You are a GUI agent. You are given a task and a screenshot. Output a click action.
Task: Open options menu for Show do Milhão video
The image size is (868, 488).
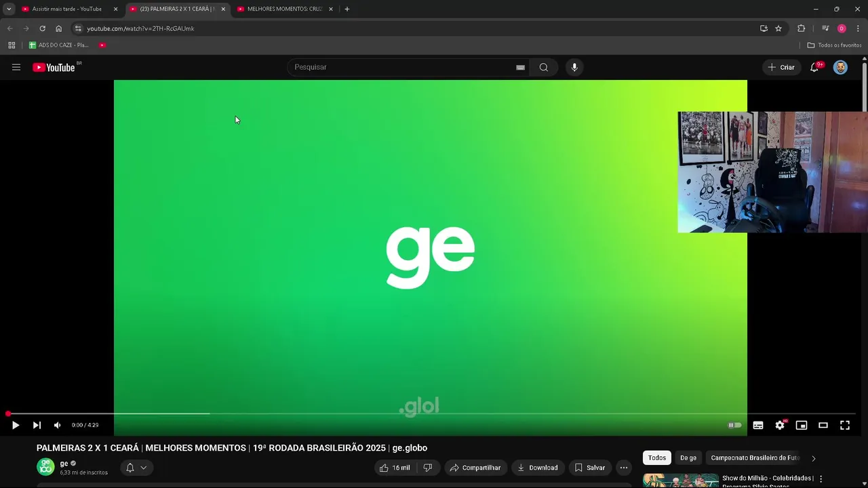pyautogui.click(x=821, y=479)
